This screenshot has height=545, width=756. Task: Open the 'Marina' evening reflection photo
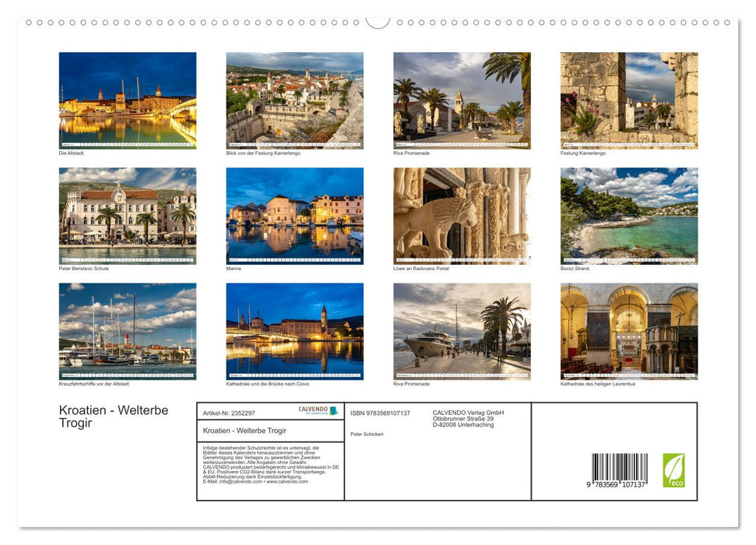click(294, 216)
